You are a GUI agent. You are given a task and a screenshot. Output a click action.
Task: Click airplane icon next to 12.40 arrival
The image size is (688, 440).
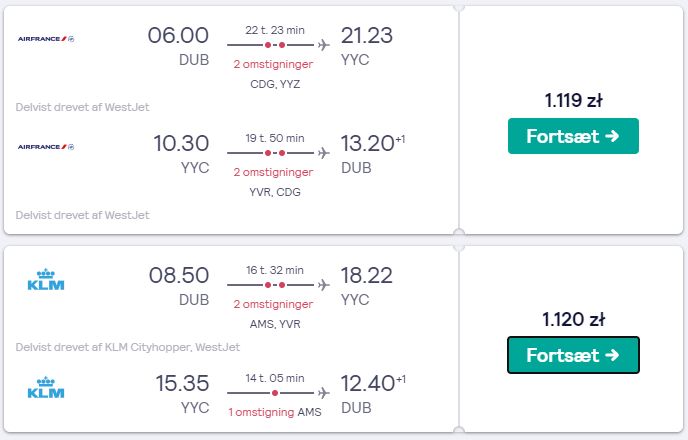(324, 393)
